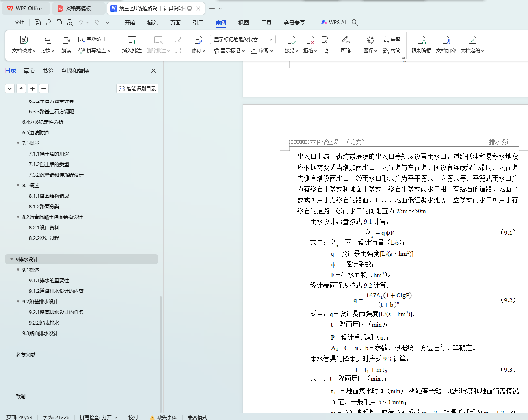Open the 拼写检查 dropdown
Screen dimensions: 528x420
(x=94, y=51)
